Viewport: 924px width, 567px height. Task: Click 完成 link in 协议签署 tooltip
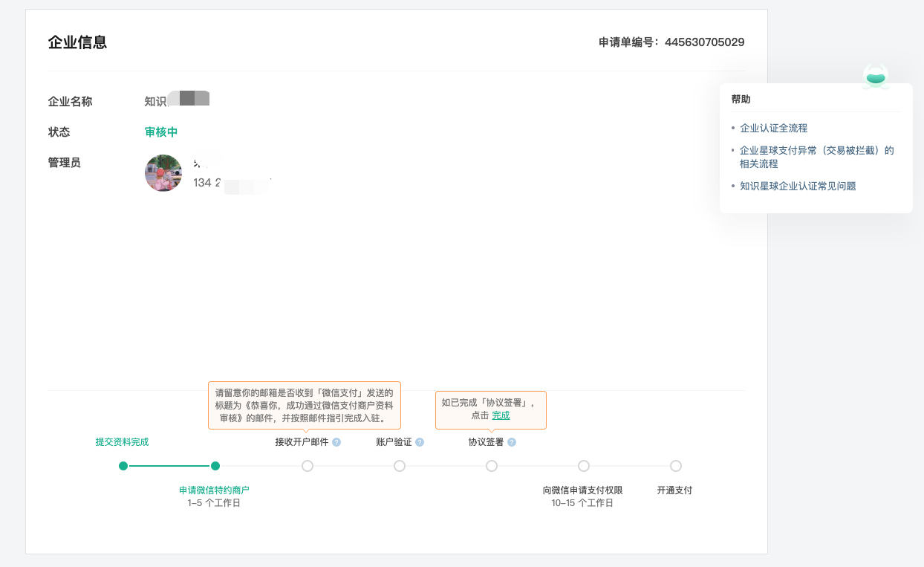click(501, 415)
